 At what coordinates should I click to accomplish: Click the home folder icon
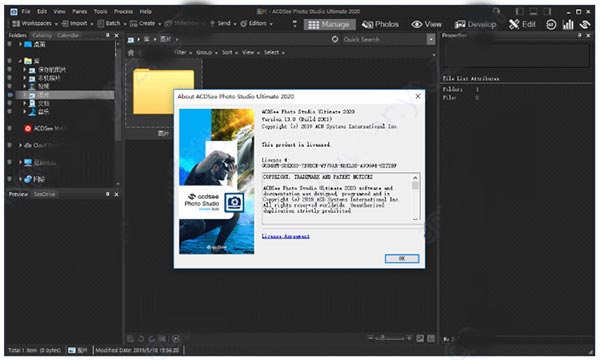click(131, 53)
